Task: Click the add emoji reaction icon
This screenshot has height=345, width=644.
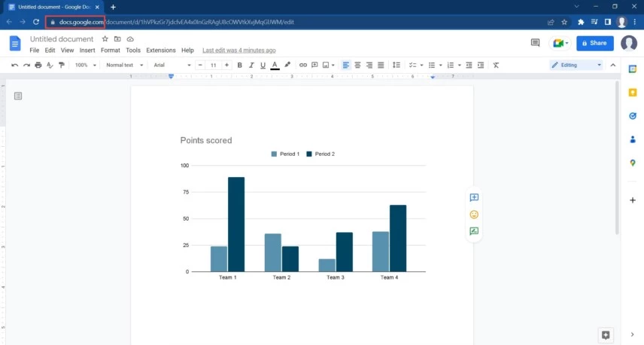Action: click(474, 215)
